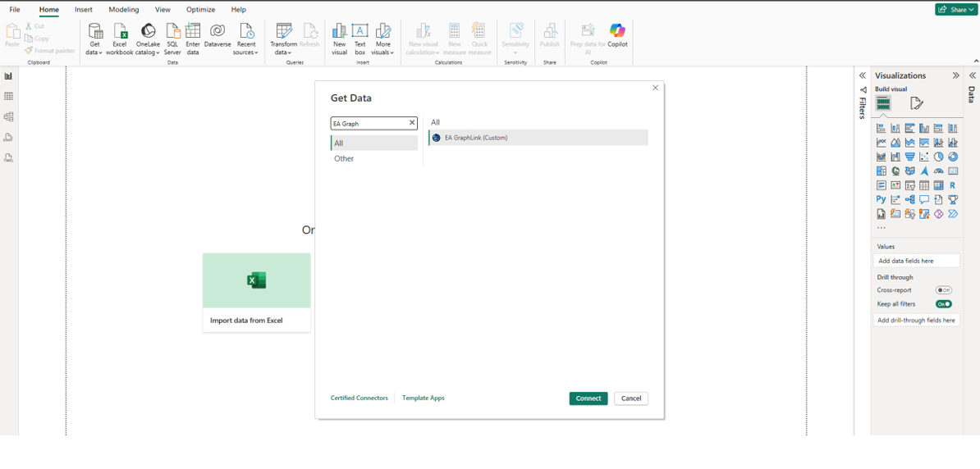The height and width of the screenshot is (469, 980).
Task: Click the Excel workbook icon in ribbon
Action: pyautogui.click(x=120, y=31)
